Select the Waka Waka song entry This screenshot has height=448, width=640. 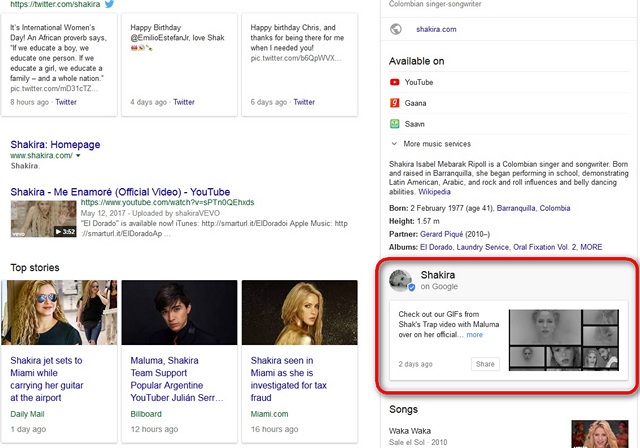tap(409, 431)
